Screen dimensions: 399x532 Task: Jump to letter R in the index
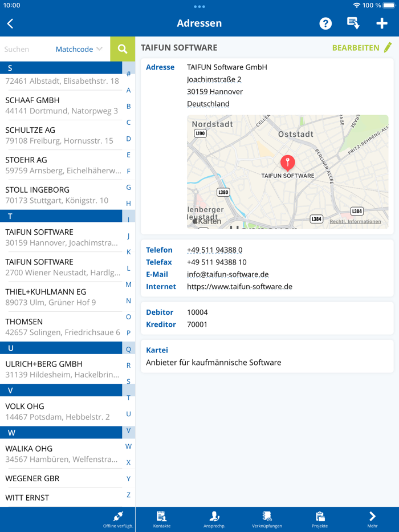129,366
